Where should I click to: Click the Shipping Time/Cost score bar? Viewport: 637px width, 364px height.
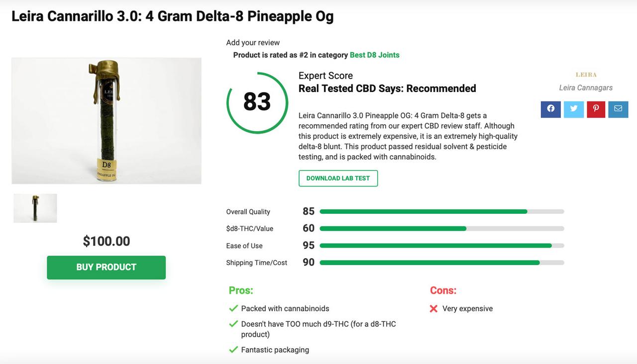point(441,262)
